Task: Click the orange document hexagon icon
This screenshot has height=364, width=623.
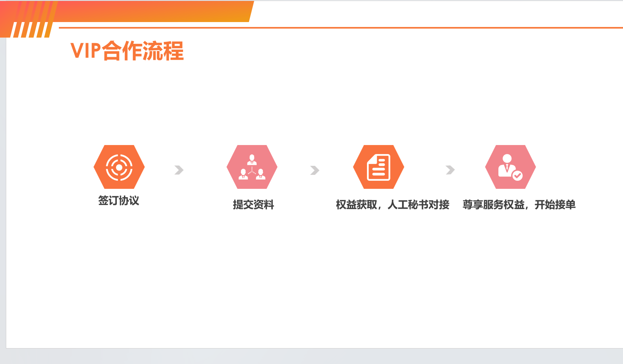Action: [x=378, y=167]
